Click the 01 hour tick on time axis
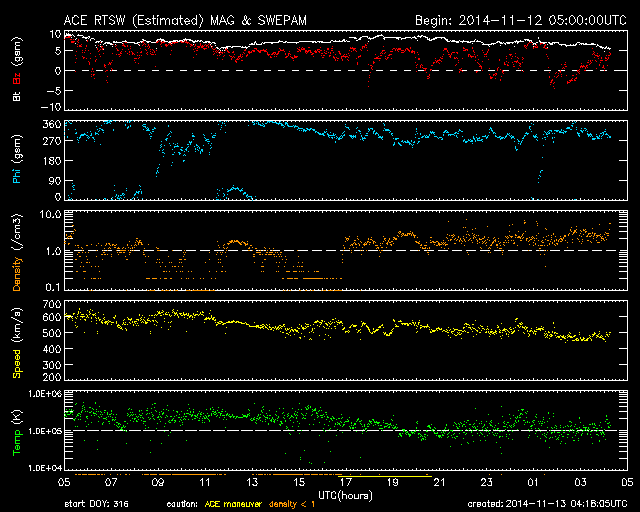 click(533, 482)
